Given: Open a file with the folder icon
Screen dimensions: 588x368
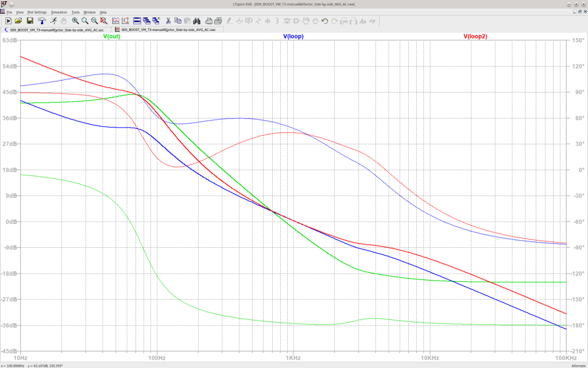Looking at the screenshot, I should click(x=18, y=21).
